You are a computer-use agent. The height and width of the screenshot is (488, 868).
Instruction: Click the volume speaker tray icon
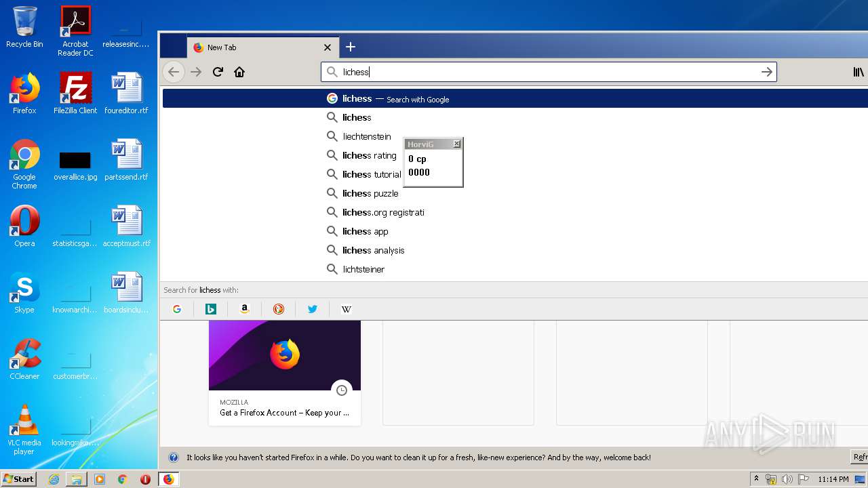click(x=787, y=479)
